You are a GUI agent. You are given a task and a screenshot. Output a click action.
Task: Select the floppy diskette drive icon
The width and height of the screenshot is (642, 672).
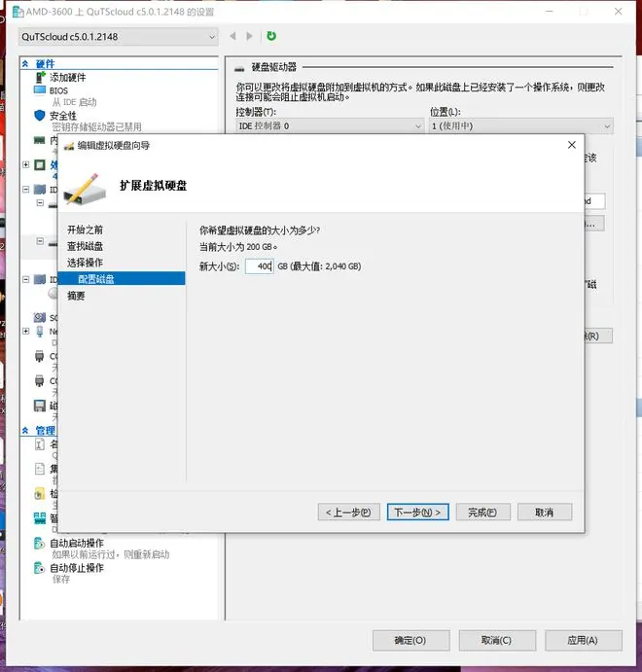[40, 406]
